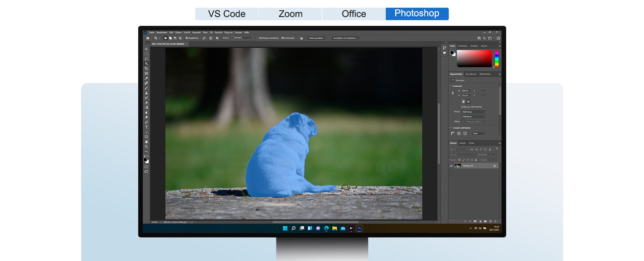The height and width of the screenshot is (261, 644).
Task: Enable Alle Ebenen aufnehmen checkbox
Action: tap(257, 38)
